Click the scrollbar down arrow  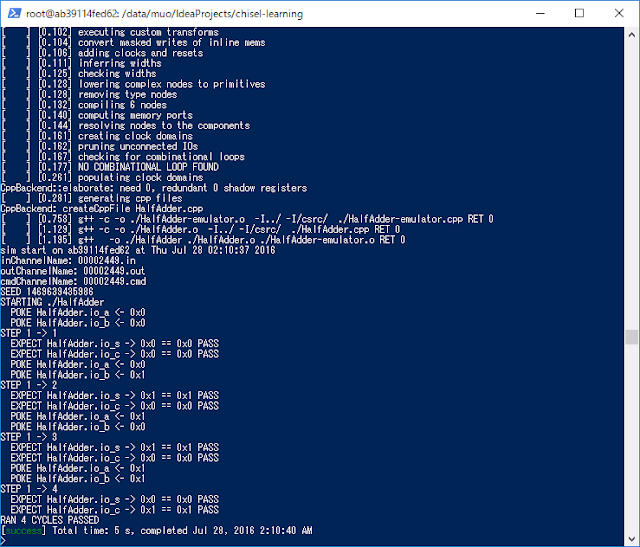pos(631,538)
